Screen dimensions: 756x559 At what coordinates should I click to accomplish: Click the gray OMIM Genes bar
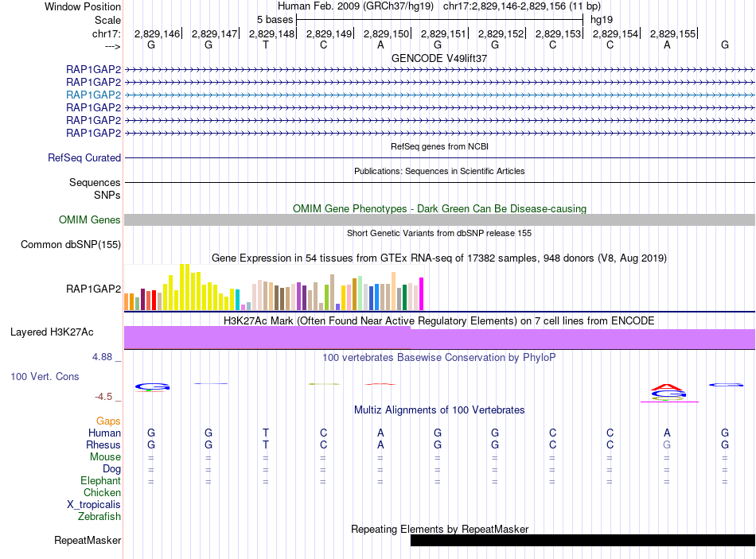pyautogui.click(x=439, y=219)
